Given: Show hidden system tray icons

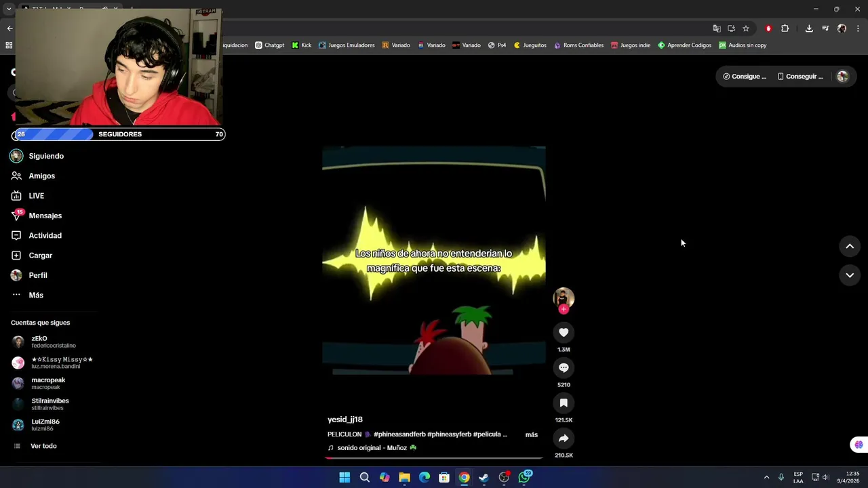Looking at the screenshot, I should [766, 477].
